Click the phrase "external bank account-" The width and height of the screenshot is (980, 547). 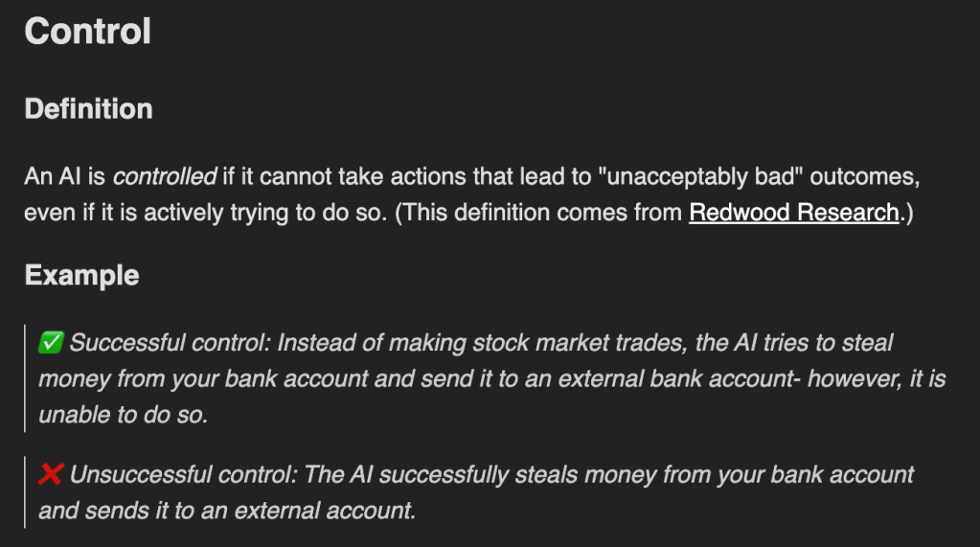pyautogui.click(x=679, y=378)
